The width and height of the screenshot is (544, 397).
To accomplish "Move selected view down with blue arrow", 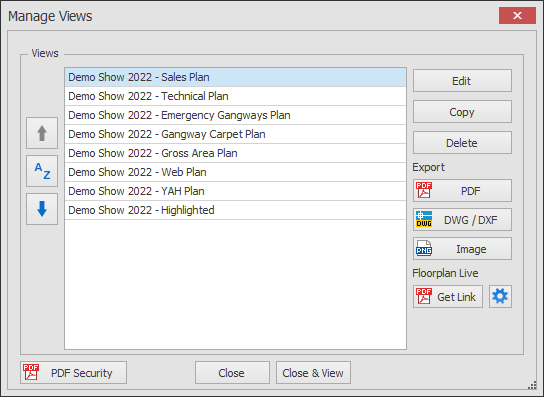I will [42, 209].
